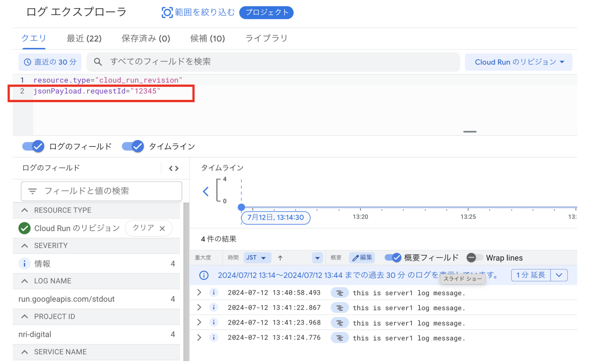Toggle the ログのフィールド switch off
This screenshot has width=597, height=364.
pyautogui.click(x=33, y=147)
